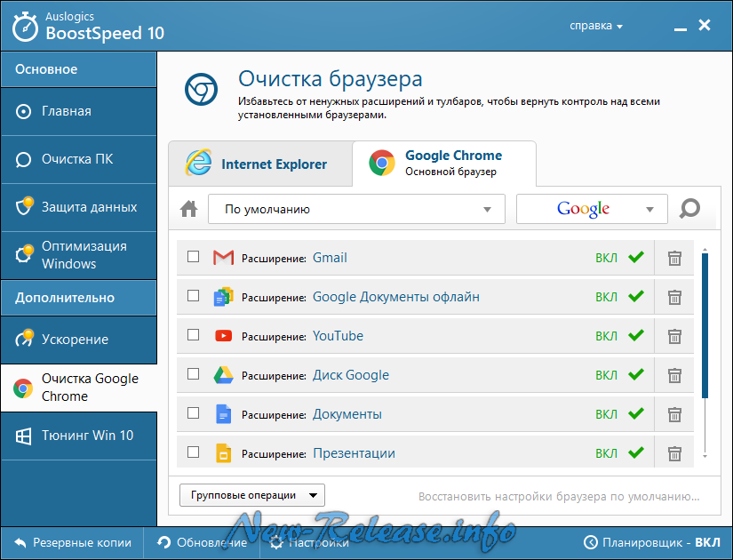
Task: Click the BoostSpeed stopwatch logo
Action: click(25, 26)
